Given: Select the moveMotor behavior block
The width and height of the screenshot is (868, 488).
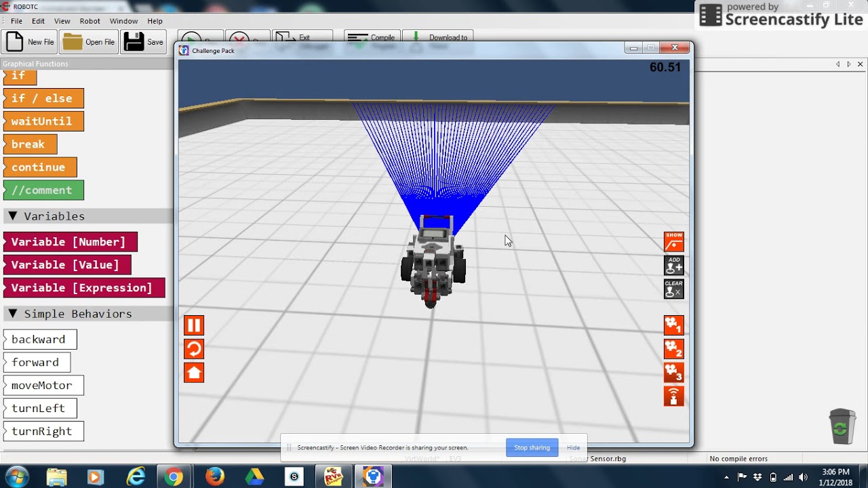Looking at the screenshot, I should tap(43, 386).
